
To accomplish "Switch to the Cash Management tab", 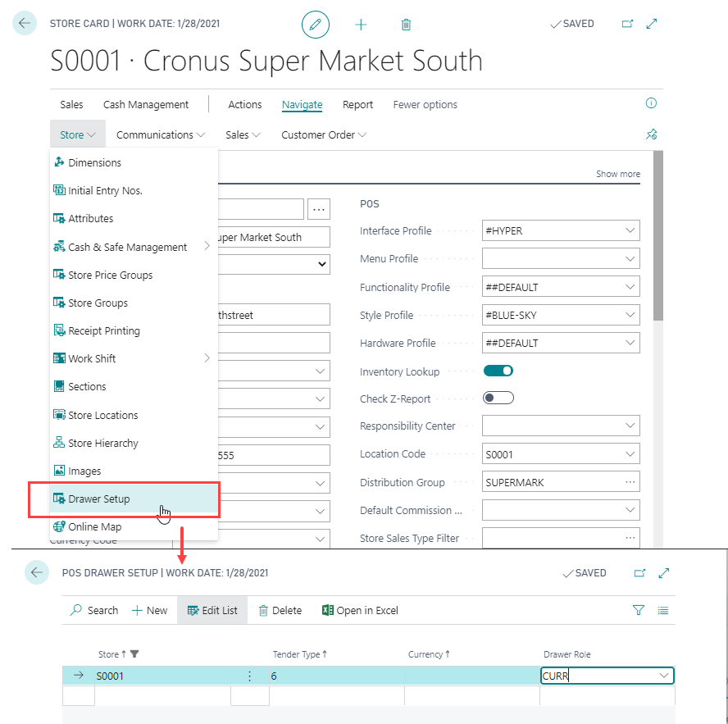I will tap(146, 104).
